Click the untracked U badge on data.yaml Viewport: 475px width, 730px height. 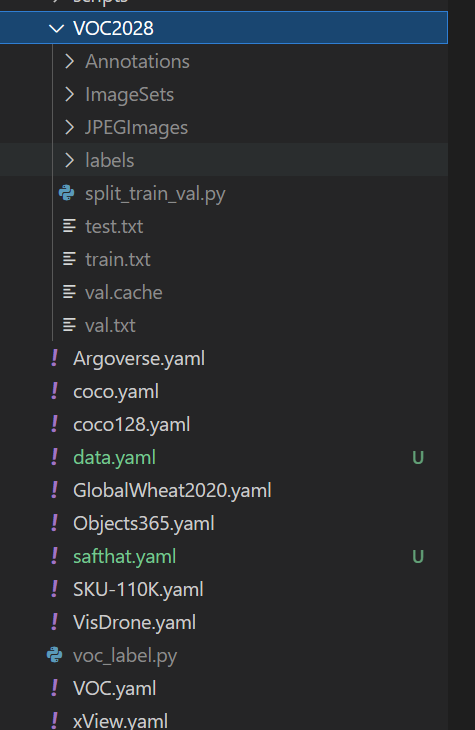tap(418, 458)
